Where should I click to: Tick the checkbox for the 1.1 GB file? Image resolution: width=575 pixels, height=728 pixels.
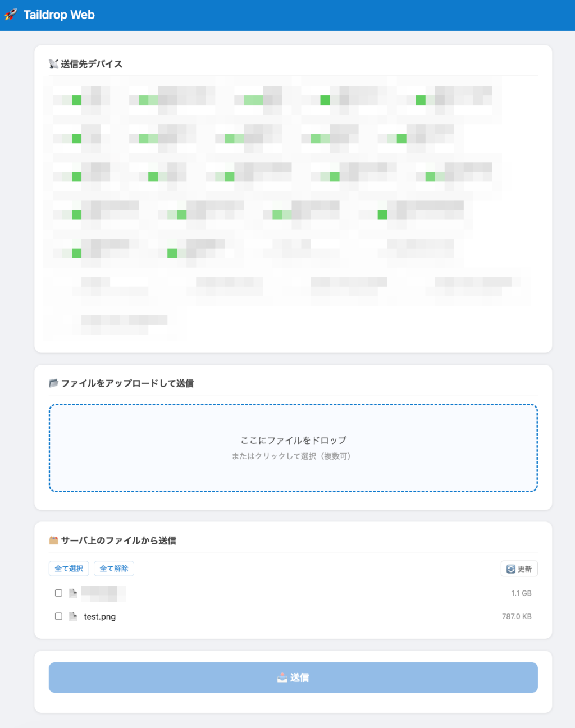pos(58,593)
